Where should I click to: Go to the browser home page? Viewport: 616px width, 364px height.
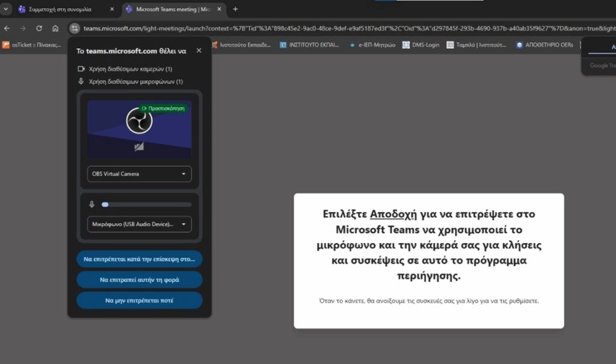coord(55,28)
